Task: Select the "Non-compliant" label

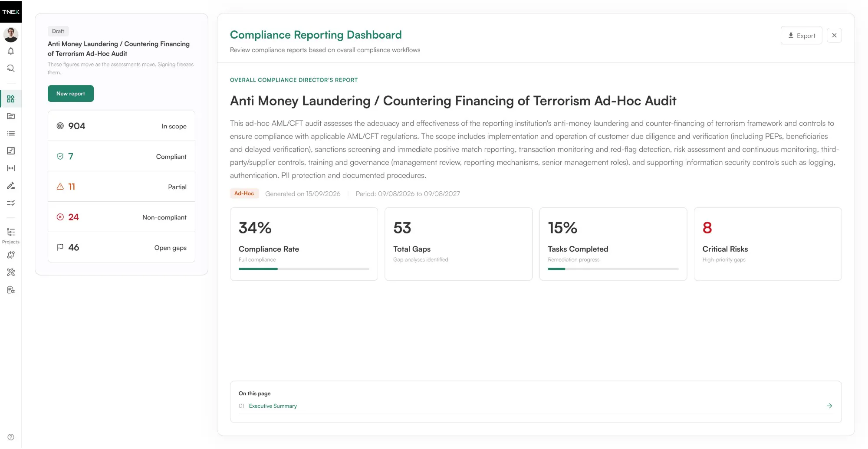Action: pyautogui.click(x=164, y=217)
